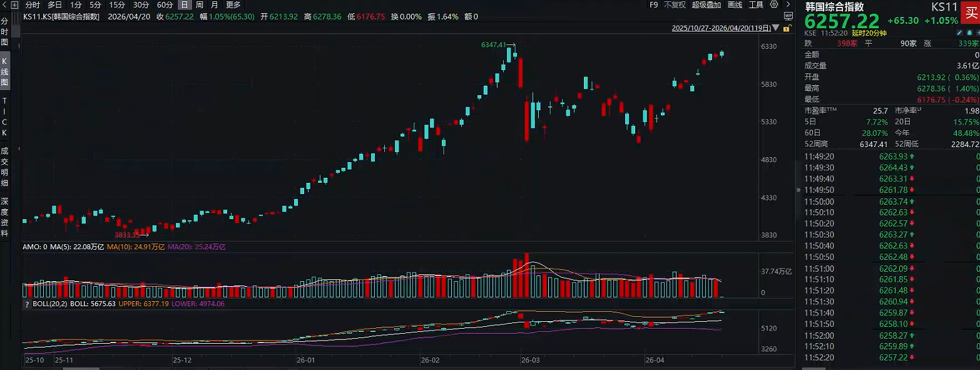Select the 周 weekly interval
The width and height of the screenshot is (980, 370).
click(x=199, y=4)
